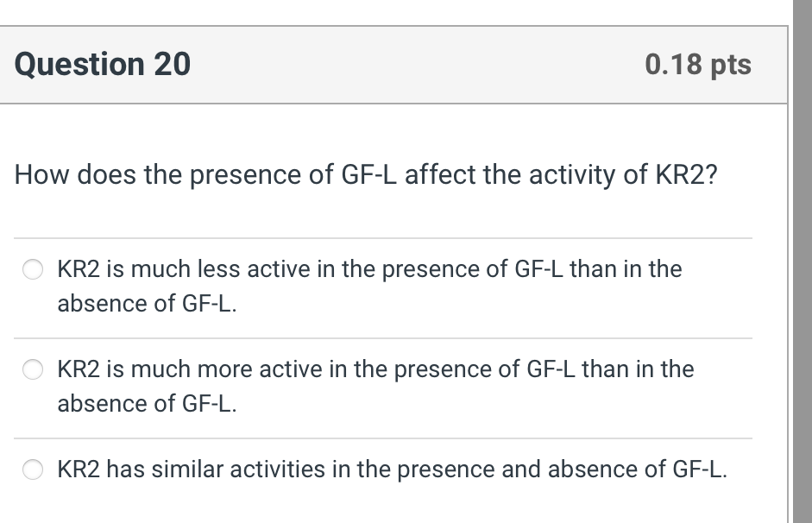Click the radio circle beside the less active option
This screenshot has height=523, width=812.
pyautogui.click(x=32, y=268)
